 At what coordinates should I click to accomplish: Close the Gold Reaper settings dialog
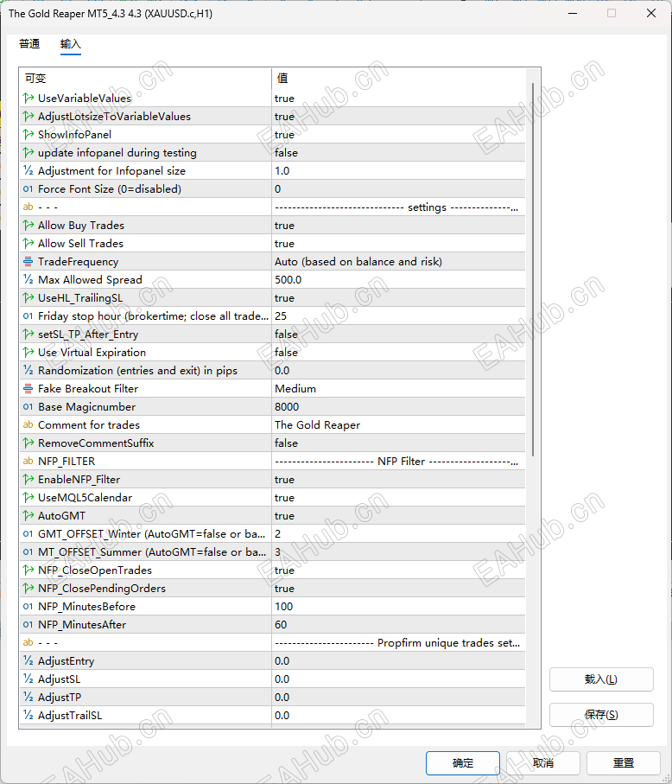[x=651, y=14]
